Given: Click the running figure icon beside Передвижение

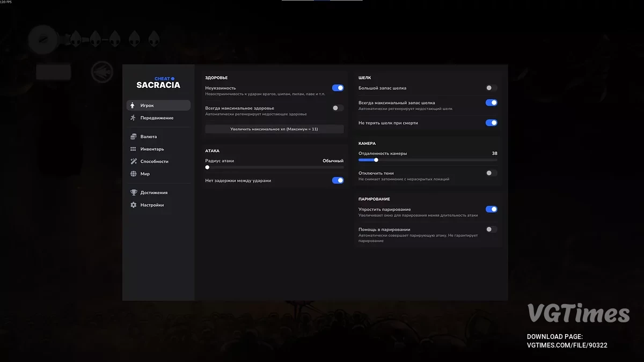Looking at the screenshot, I should point(133,117).
